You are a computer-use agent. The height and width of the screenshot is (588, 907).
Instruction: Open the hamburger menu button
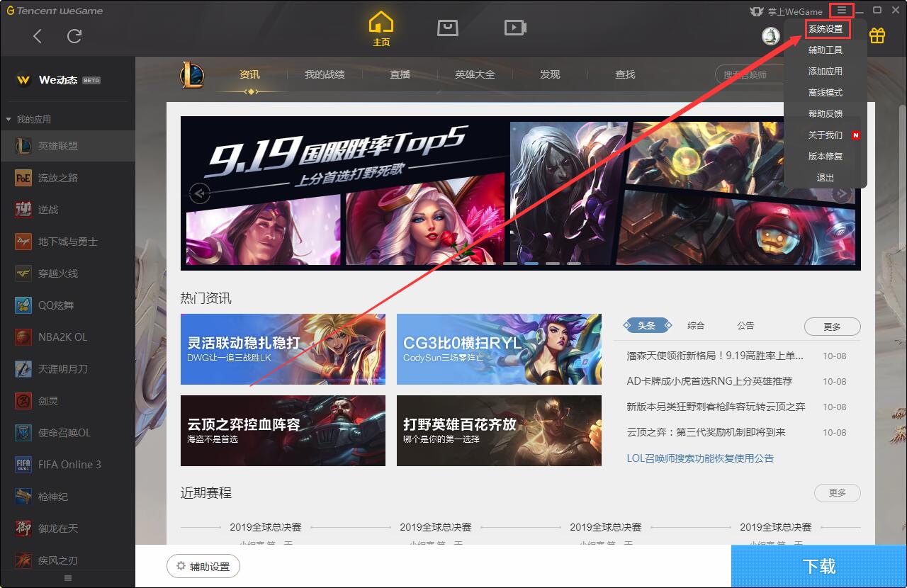840,10
